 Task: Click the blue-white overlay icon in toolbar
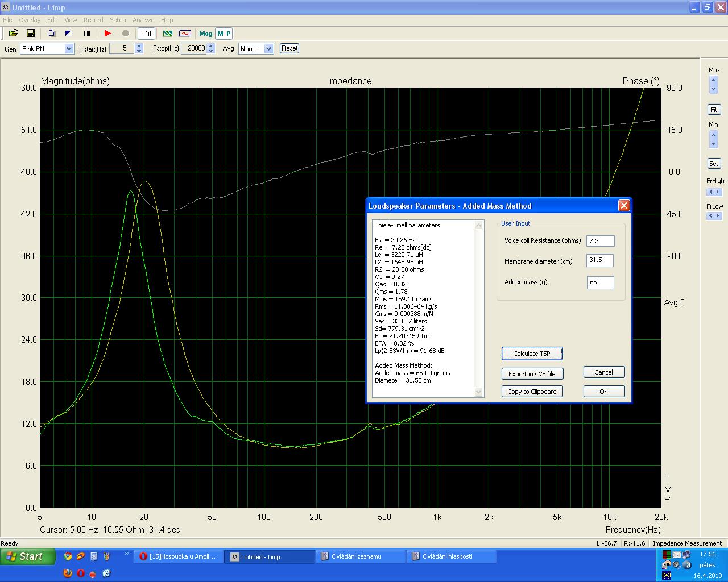[68, 34]
